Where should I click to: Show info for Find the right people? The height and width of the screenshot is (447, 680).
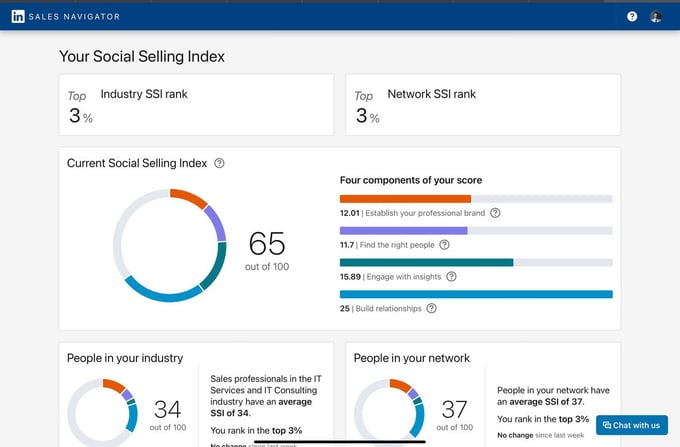pyautogui.click(x=444, y=245)
